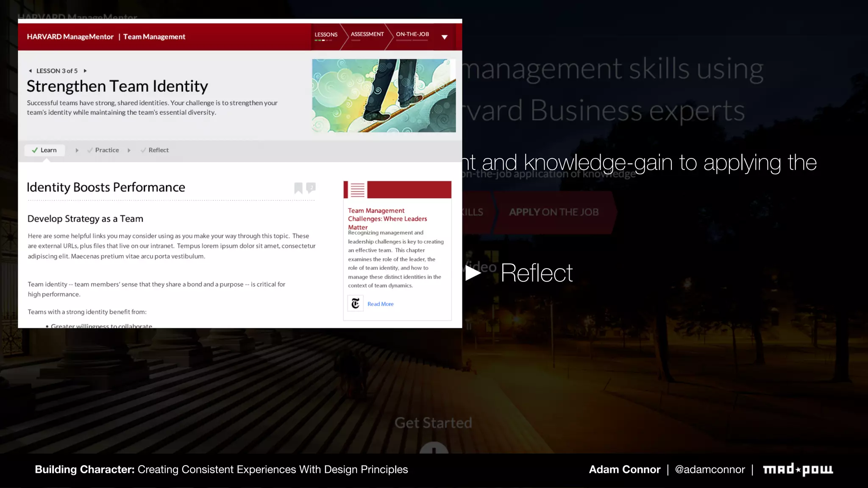
Task: Click the article document icon in sidebar
Action: (357, 190)
